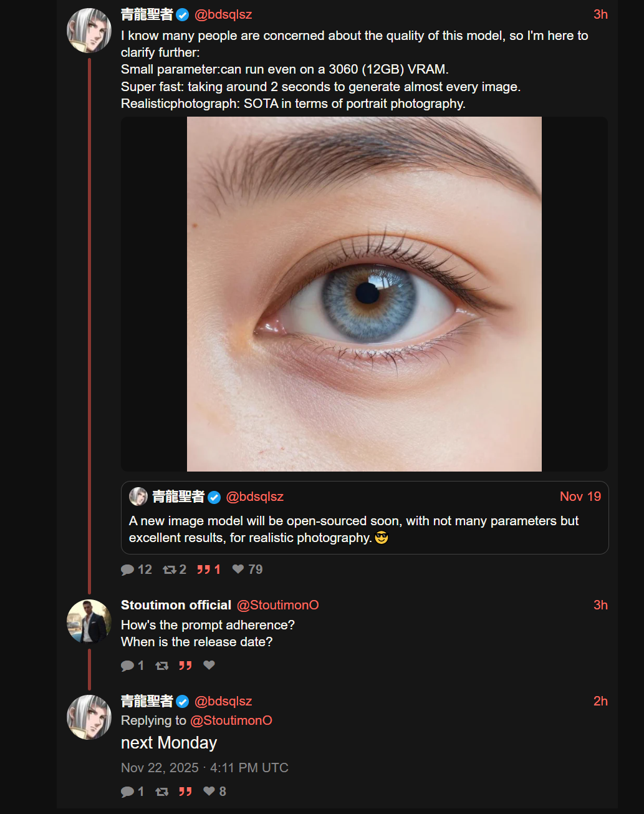The image size is (644, 814).
Task: Open the @bdsqlsz handle on the top tweet
Action: point(223,14)
